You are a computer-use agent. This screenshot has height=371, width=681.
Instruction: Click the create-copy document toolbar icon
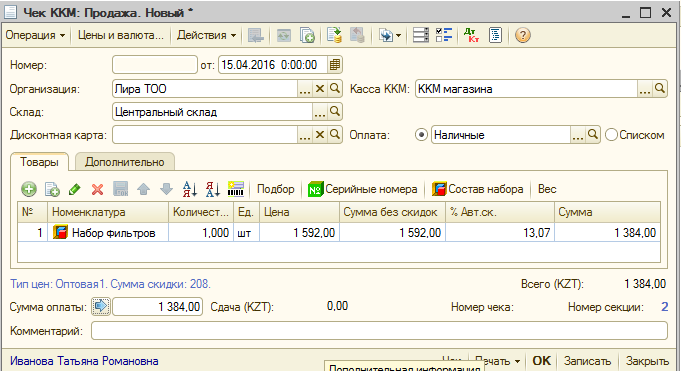click(307, 35)
